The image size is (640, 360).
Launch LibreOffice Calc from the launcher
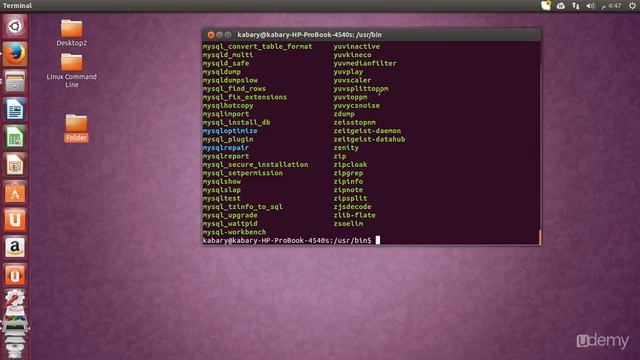[x=15, y=137]
